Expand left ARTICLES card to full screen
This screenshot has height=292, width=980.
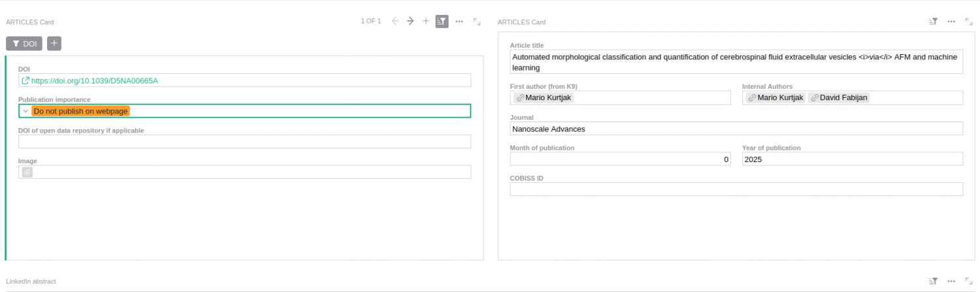point(477,22)
